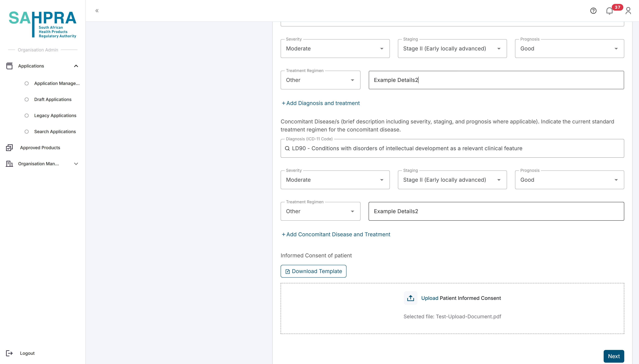Click the Applications sidebar icon
This screenshot has height=364, width=639.
click(10, 66)
